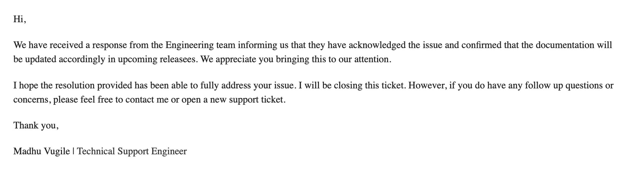The image size is (644, 170).
Task: Click the word "concerns" starting the line
Action: pyautogui.click(x=31, y=100)
